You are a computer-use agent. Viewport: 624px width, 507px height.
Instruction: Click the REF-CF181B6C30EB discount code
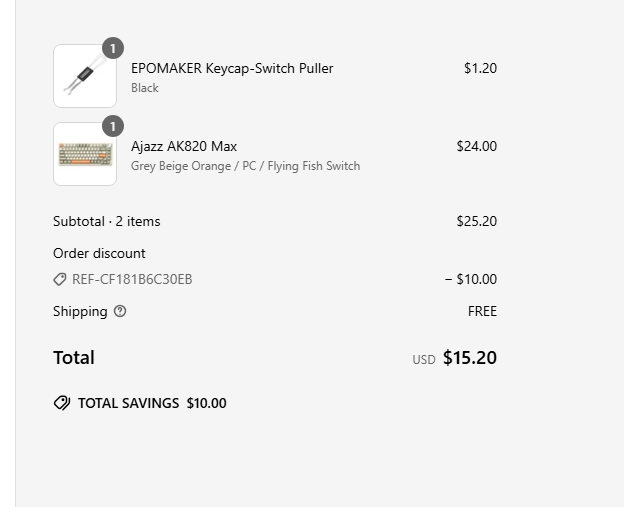pos(132,279)
